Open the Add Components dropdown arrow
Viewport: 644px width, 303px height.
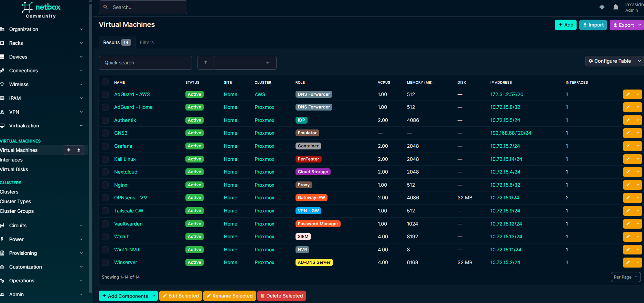154,296
